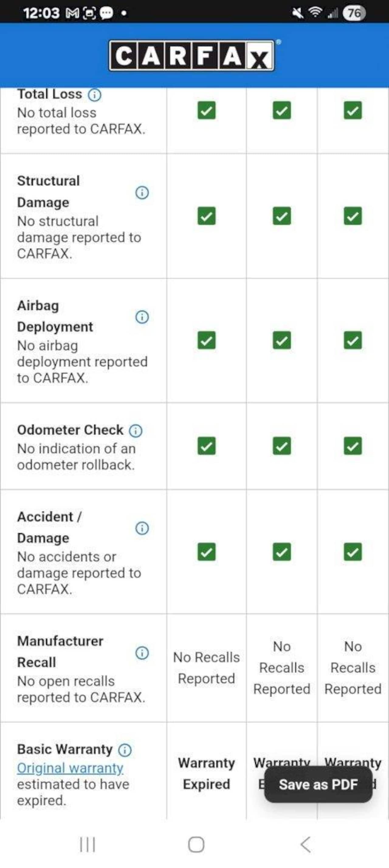389x868 pixels.
Task: Tap the Gmail notification icon in status bar
Action: tap(72, 13)
